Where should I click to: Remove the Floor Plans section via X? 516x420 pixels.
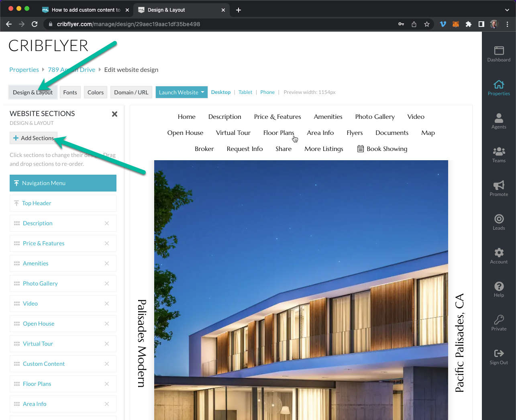[x=107, y=384]
